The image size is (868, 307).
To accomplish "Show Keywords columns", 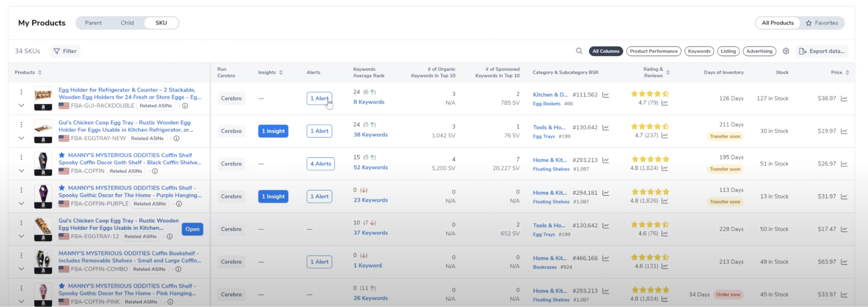I will pos(699,51).
